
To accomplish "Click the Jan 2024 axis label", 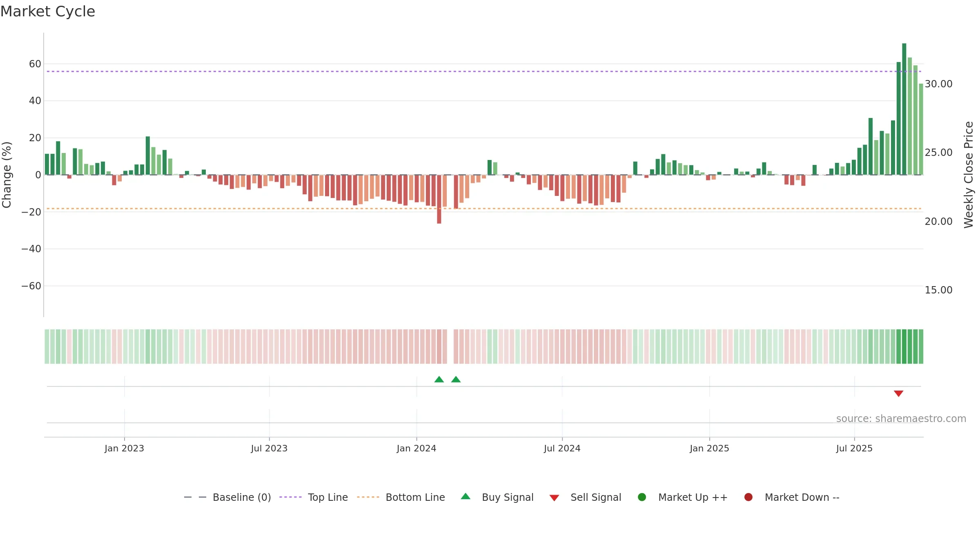I will tap(416, 448).
